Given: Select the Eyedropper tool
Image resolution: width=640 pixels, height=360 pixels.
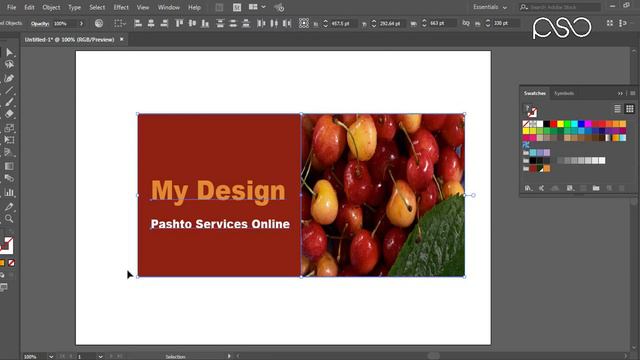Looking at the screenshot, I should tap(9, 206).
